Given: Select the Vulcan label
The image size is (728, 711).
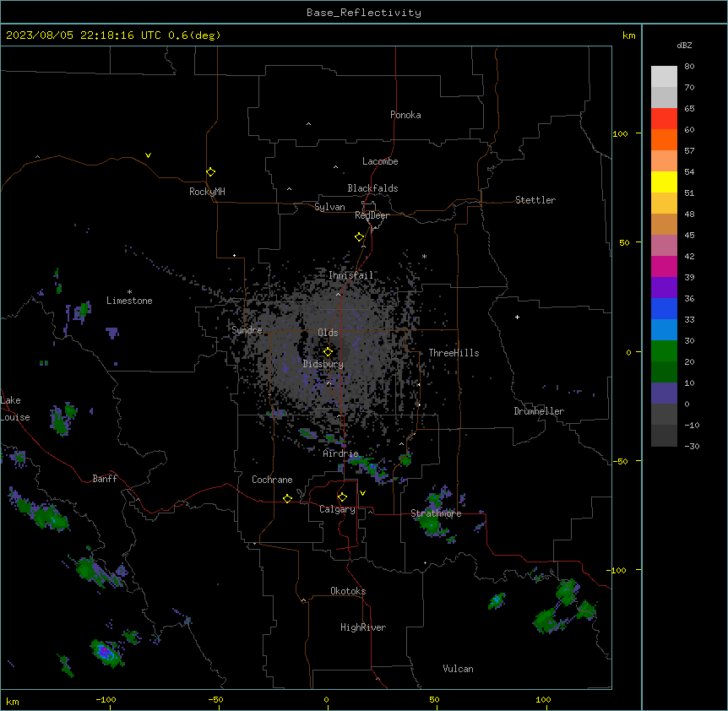Looking at the screenshot, I should pos(458,669).
